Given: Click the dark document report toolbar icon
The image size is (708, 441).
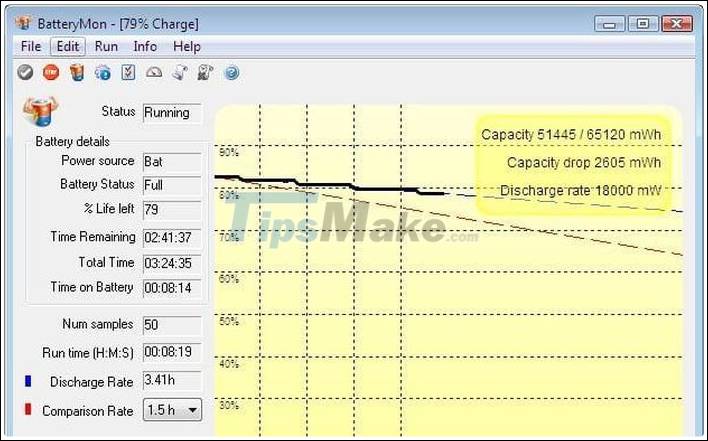Looking at the screenshot, I should (x=205, y=72).
